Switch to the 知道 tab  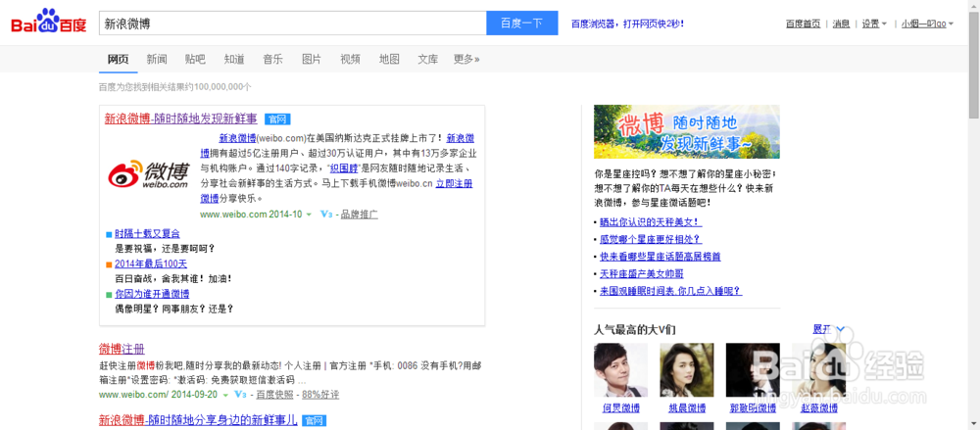(x=234, y=60)
